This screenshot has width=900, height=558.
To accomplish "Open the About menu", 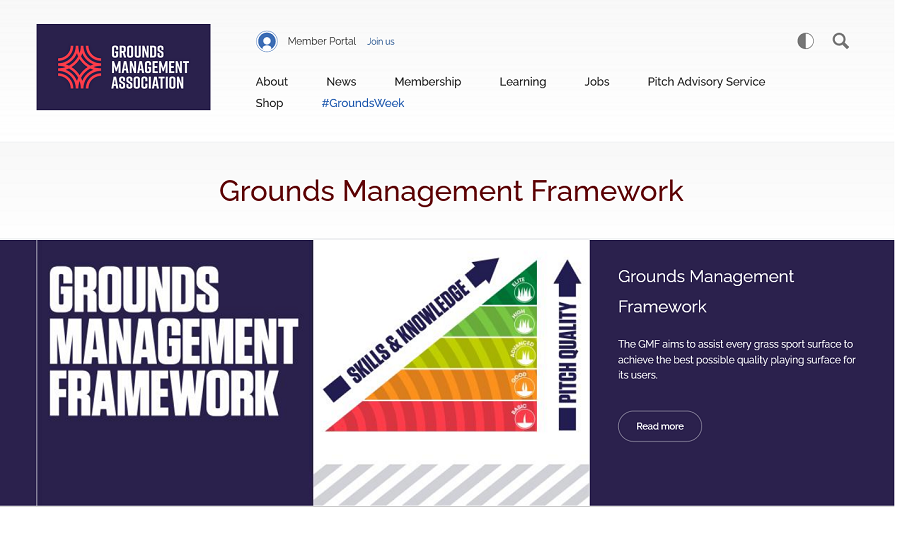I will click(271, 82).
